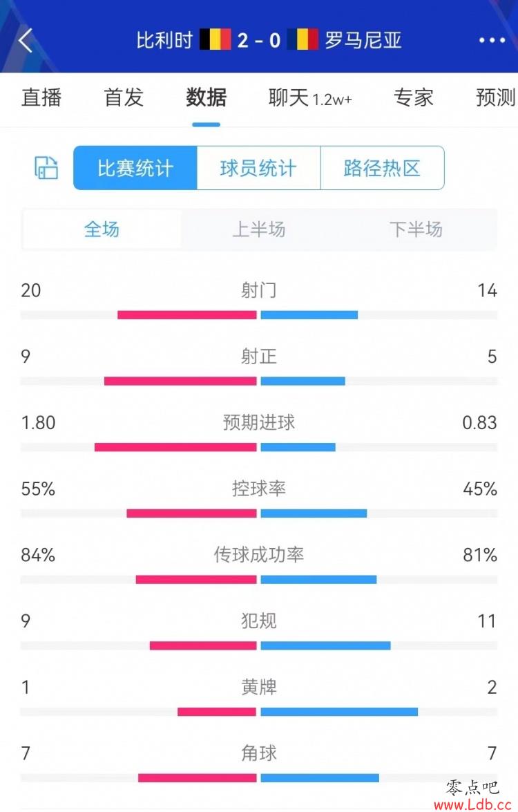Select the 球员统计 segment

(259, 168)
